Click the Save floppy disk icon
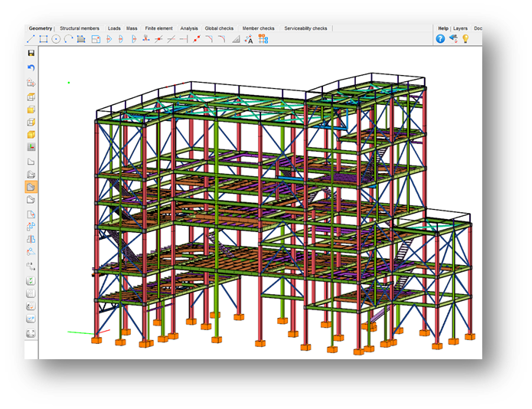 pos(31,54)
